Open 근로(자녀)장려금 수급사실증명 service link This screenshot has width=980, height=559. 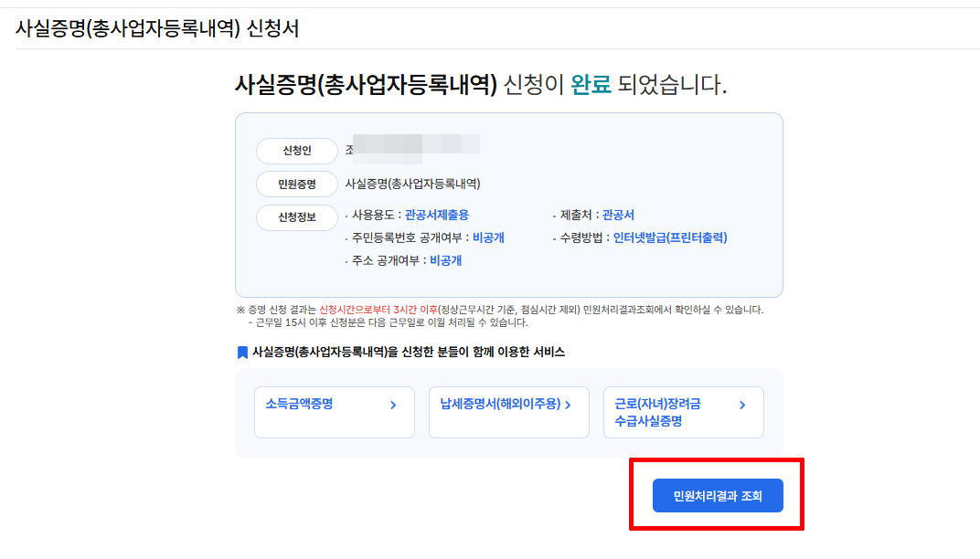[x=658, y=412]
